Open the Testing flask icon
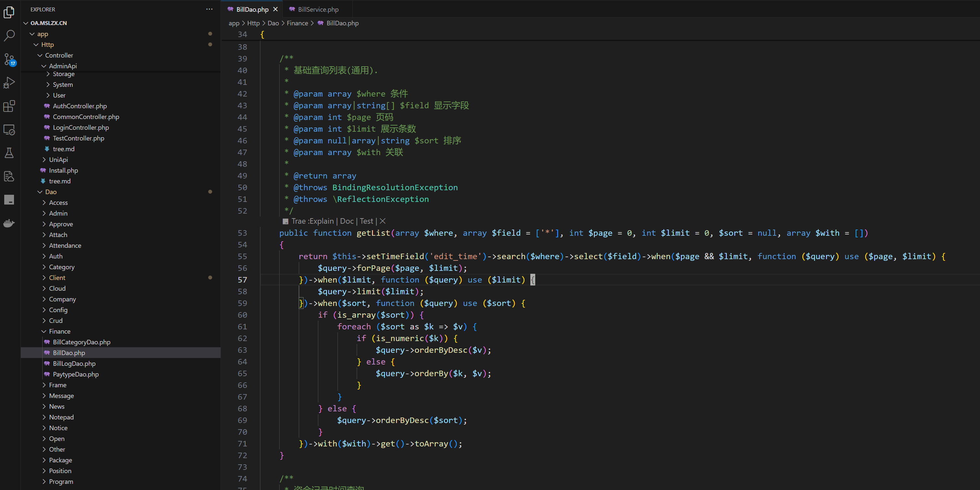This screenshot has height=490, width=980. pyautogui.click(x=9, y=153)
